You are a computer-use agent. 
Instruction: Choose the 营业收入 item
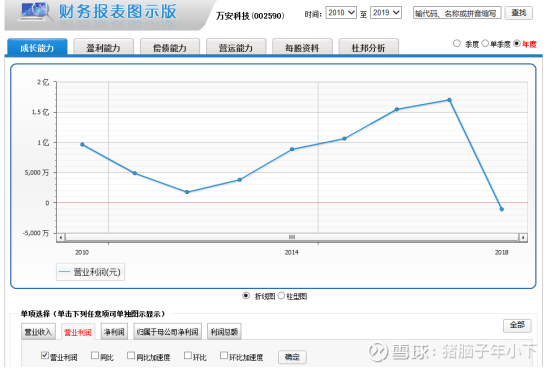38,332
